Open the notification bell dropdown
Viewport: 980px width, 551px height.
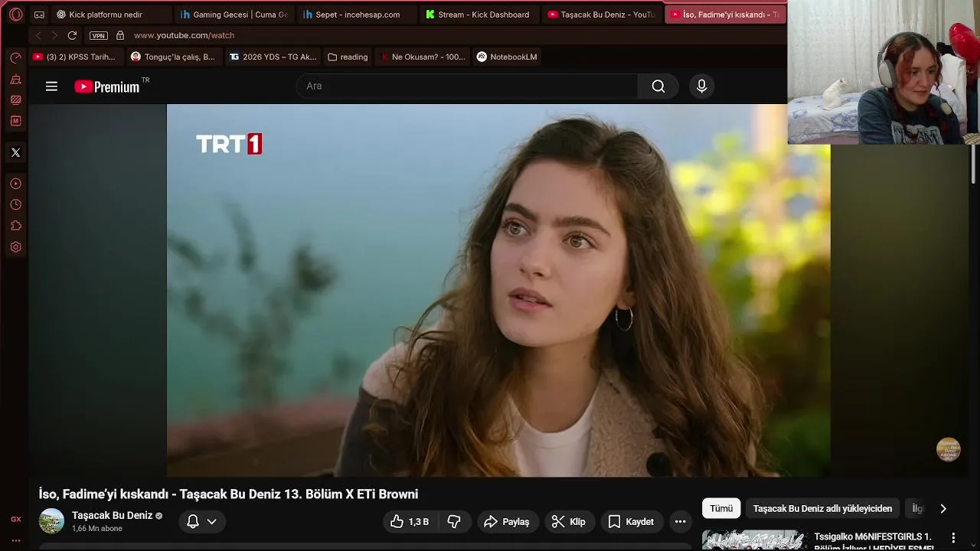pos(203,521)
